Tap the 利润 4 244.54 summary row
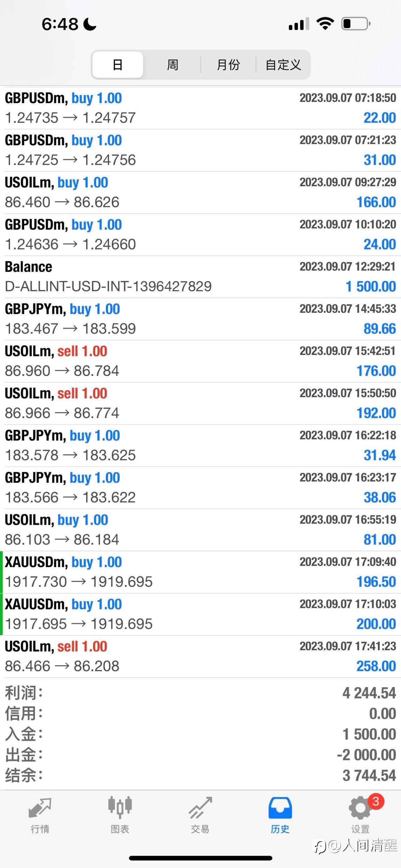 200,693
